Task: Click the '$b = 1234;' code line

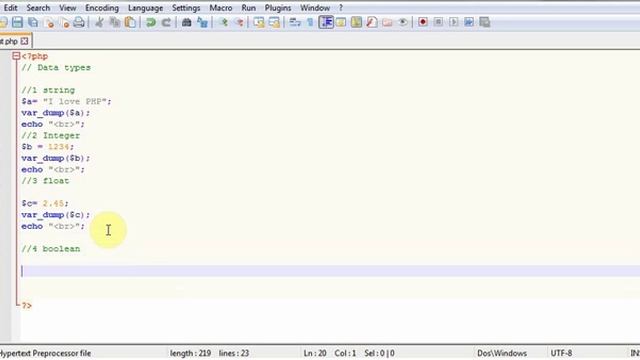Action: click(48, 147)
